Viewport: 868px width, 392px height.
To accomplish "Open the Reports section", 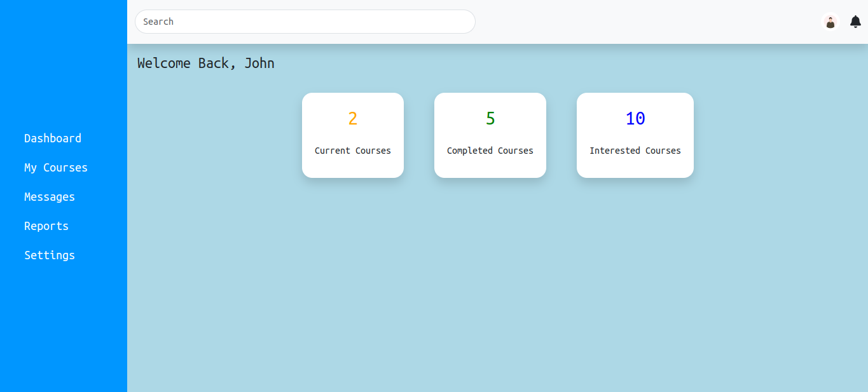I will 46,226.
